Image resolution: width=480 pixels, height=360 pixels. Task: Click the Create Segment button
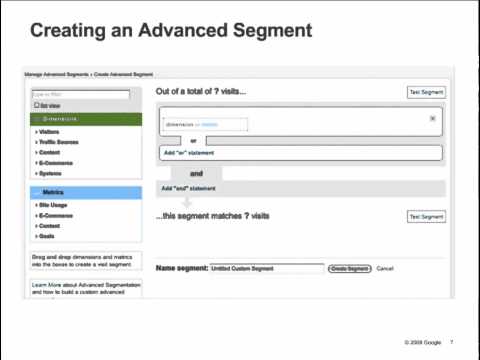(350, 268)
